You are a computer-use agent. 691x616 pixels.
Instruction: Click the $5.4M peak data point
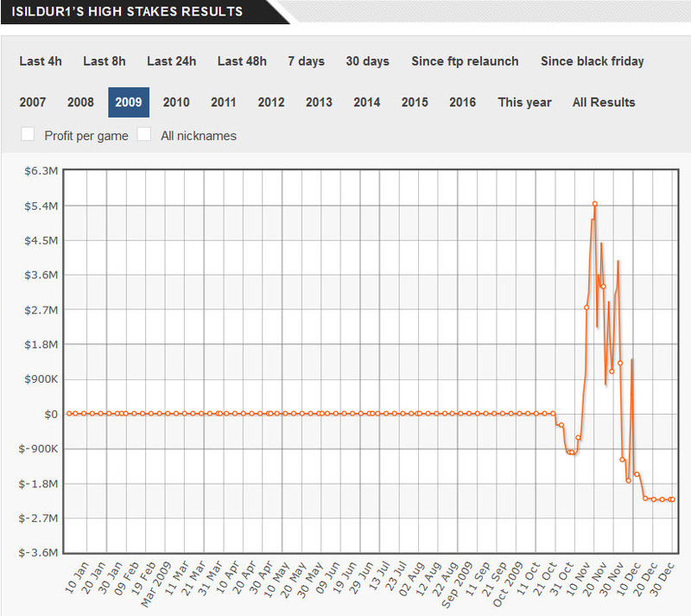coord(595,204)
